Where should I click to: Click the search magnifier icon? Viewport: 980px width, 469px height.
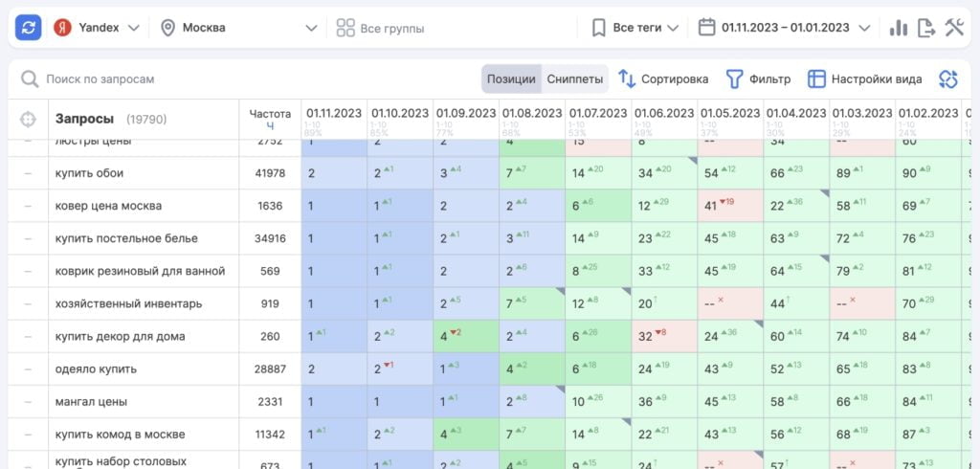[x=30, y=79]
